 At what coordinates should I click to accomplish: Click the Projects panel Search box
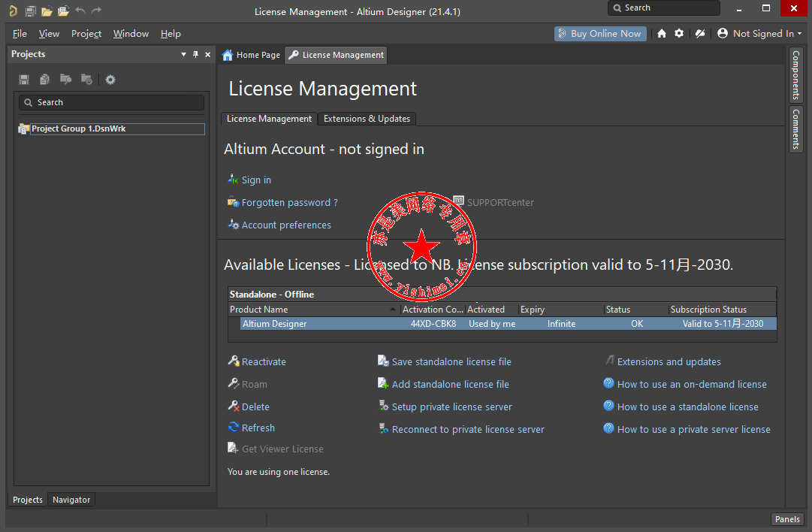[x=111, y=102]
